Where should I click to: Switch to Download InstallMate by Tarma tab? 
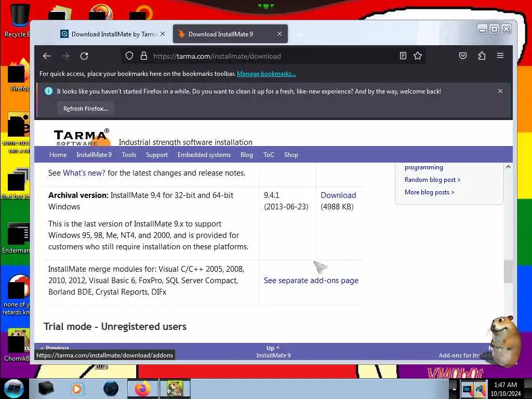tap(112, 34)
